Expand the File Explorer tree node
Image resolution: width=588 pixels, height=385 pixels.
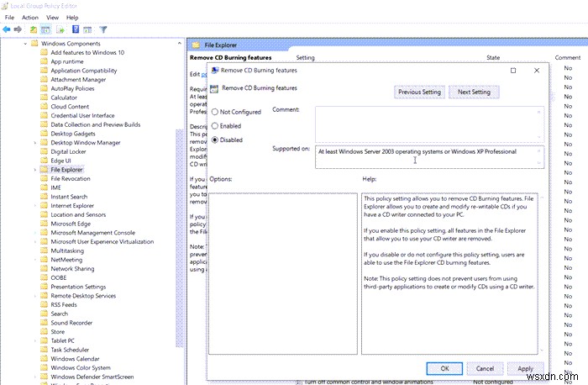35,170
